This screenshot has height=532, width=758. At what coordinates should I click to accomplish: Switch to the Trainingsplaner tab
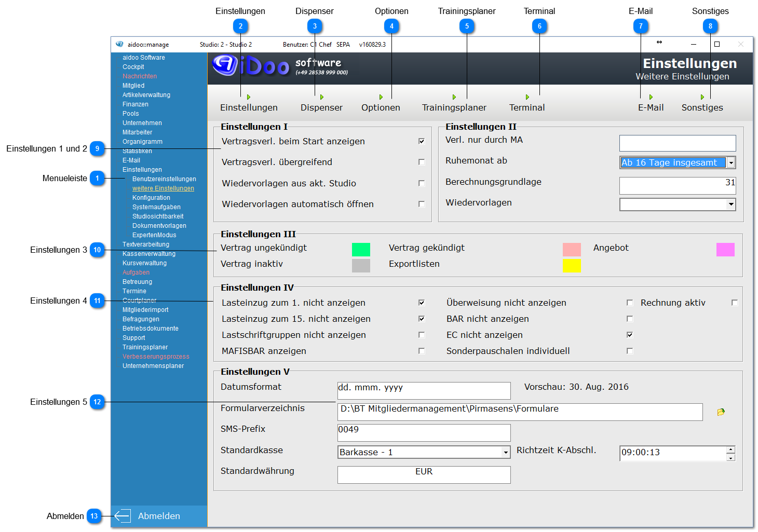point(454,107)
